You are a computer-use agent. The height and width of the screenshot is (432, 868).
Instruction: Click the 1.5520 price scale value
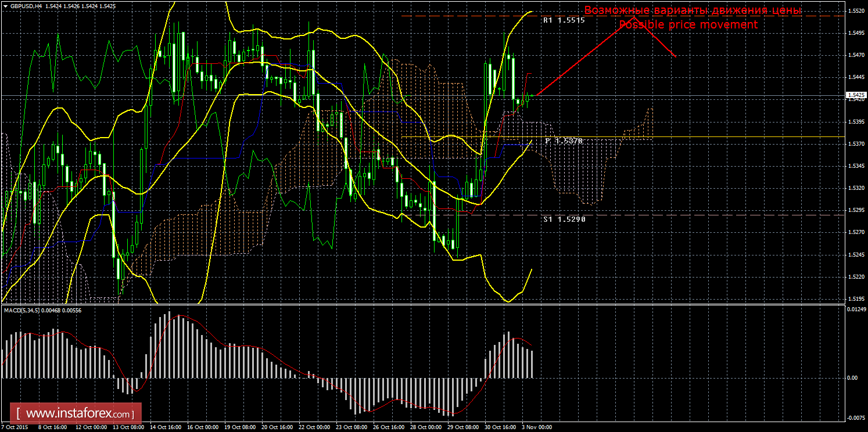pos(856,11)
